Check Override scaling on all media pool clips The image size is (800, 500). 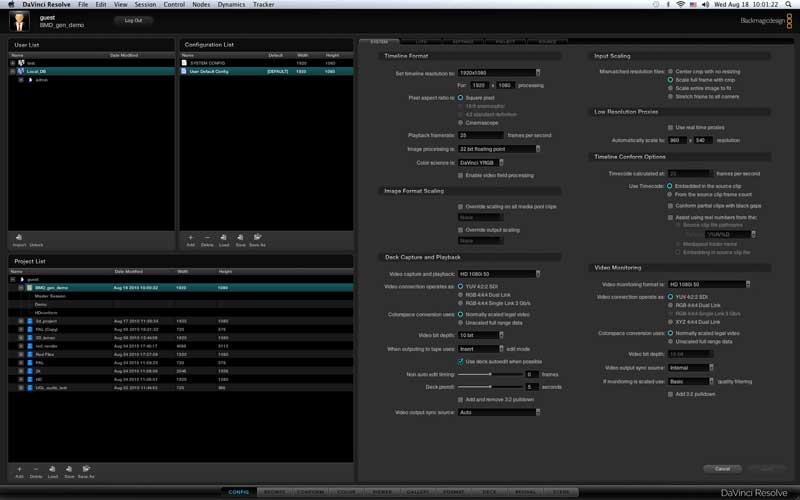pyautogui.click(x=460, y=207)
